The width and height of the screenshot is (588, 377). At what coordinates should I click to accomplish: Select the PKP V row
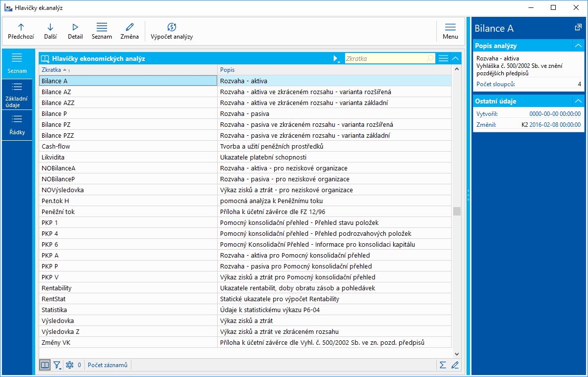(x=245, y=277)
